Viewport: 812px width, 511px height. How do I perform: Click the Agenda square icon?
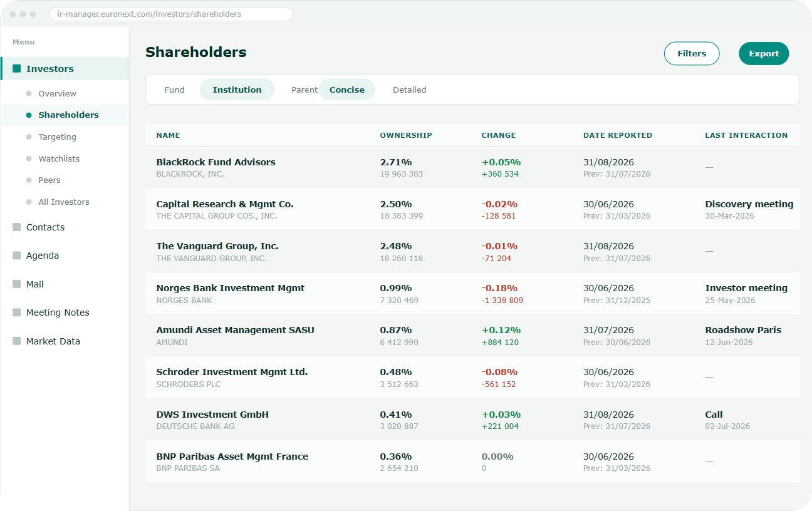point(17,255)
